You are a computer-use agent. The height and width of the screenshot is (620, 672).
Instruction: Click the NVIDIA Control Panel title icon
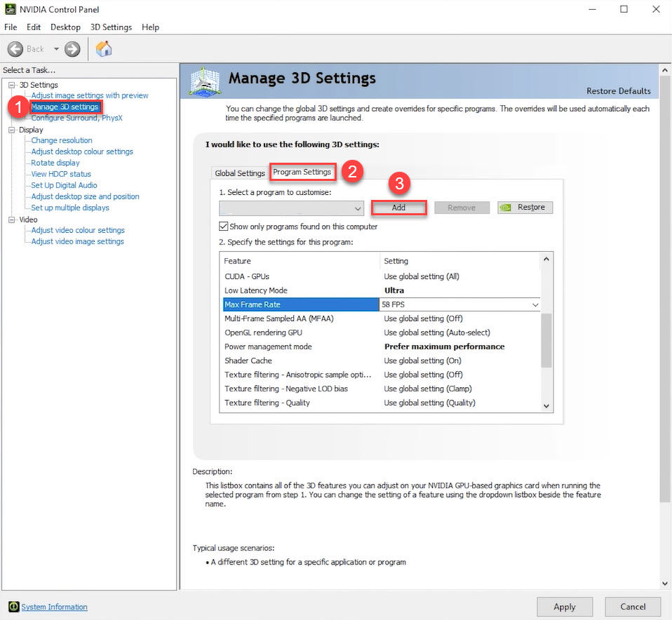[x=11, y=9]
